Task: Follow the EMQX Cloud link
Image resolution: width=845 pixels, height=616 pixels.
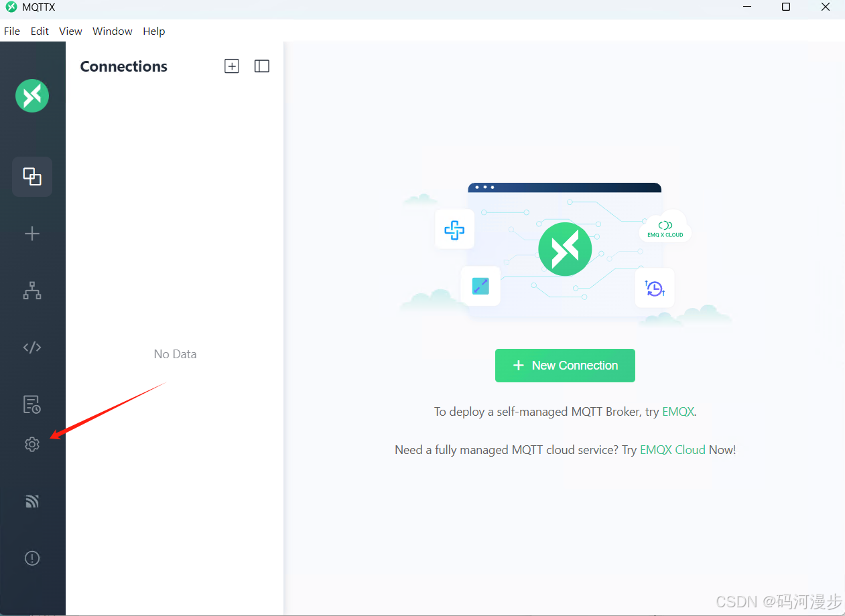Action: coord(673,450)
